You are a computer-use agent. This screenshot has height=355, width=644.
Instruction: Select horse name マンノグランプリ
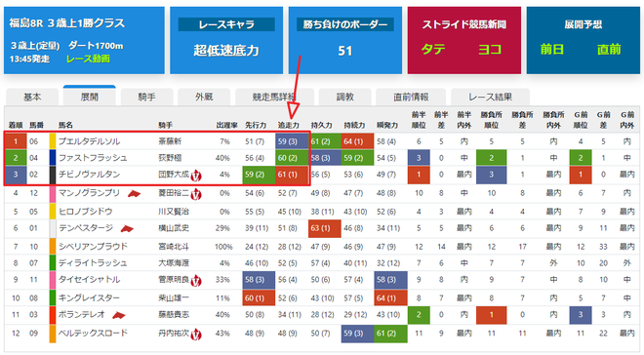(x=89, y=193)
